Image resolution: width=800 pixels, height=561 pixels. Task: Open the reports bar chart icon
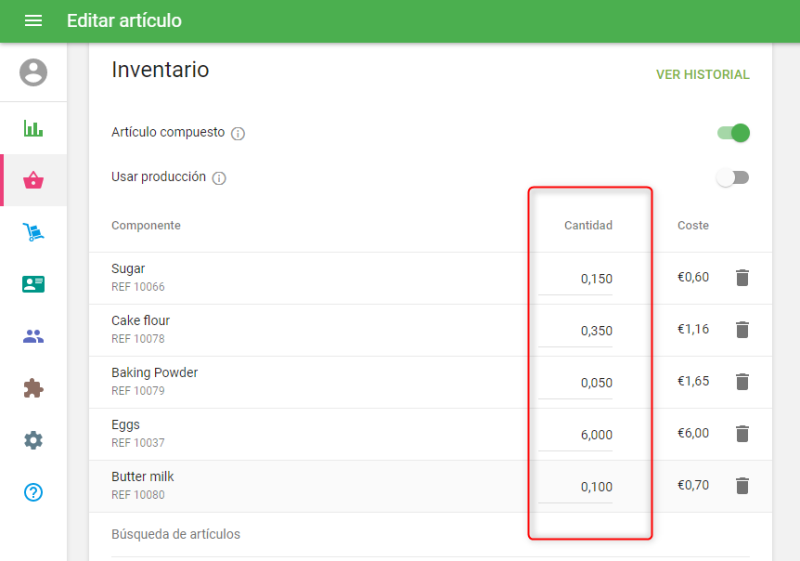[33, 128]
